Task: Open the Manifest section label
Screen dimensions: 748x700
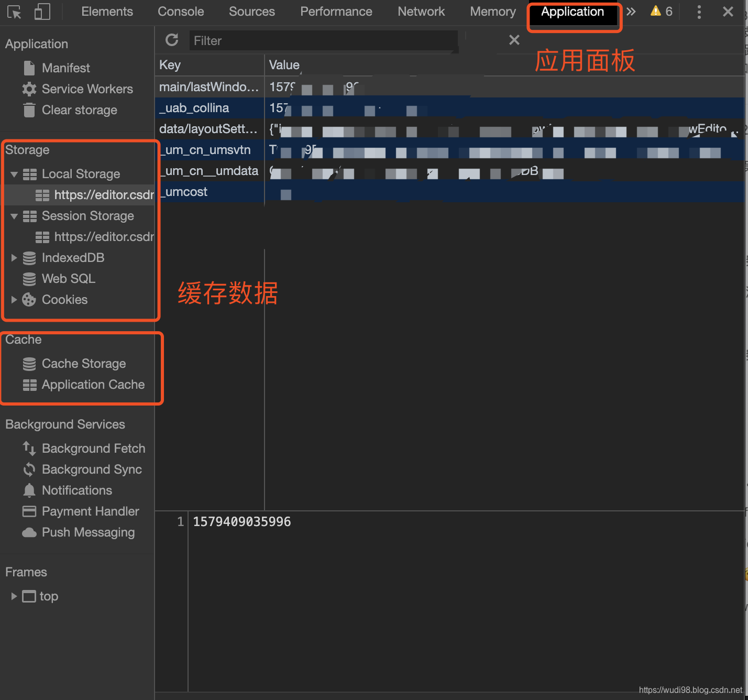Action: coord(66,68)
